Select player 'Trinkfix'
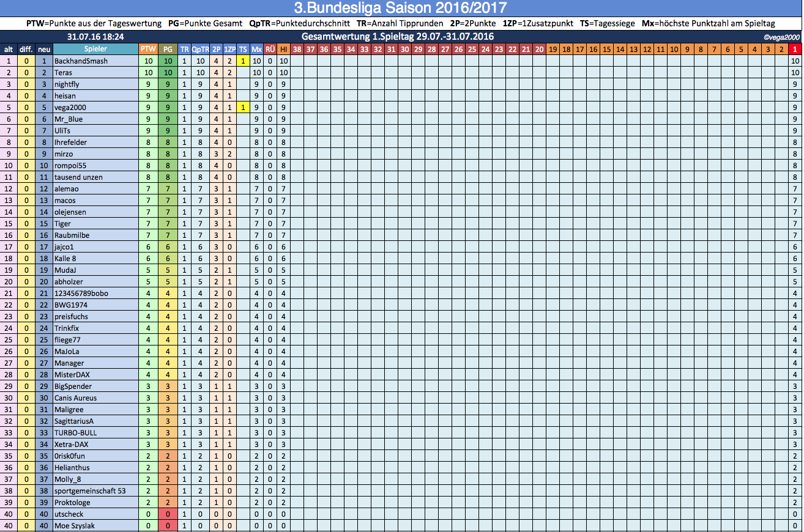Viewport: 804px width, 532px height. coord(67,328)
